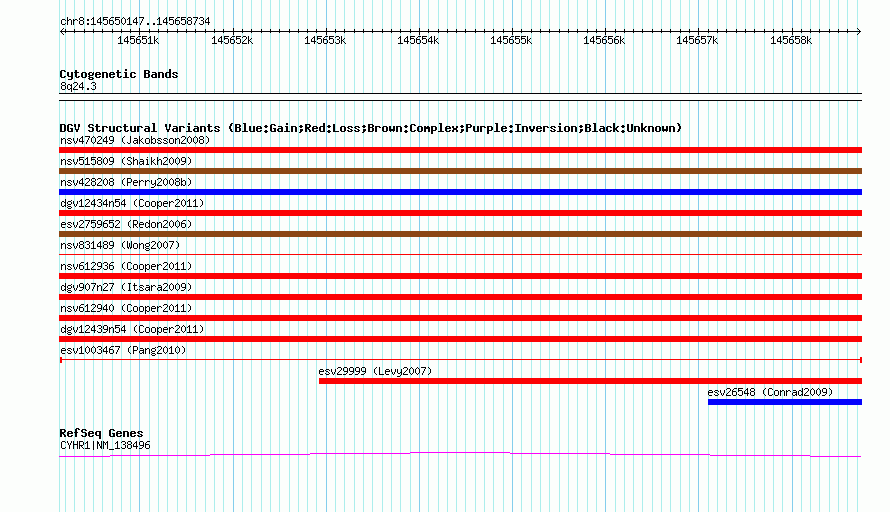Select the blue nsv428208 gain bar
The image size is (890, 512).
pos(460,192)
